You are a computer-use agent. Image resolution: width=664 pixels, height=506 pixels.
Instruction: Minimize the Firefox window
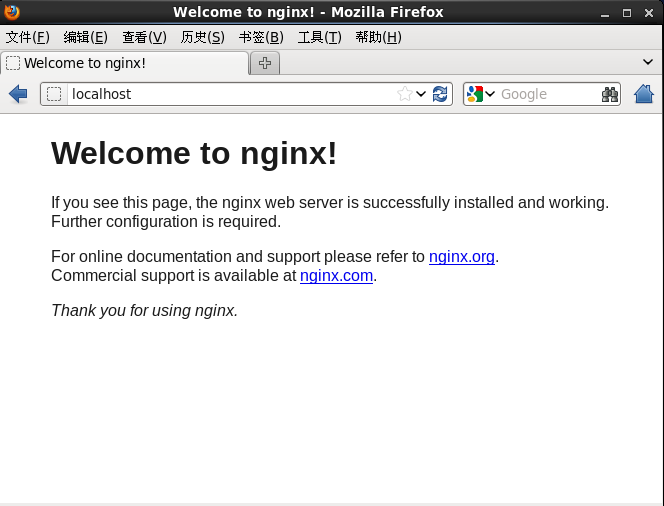coord(605,13)
